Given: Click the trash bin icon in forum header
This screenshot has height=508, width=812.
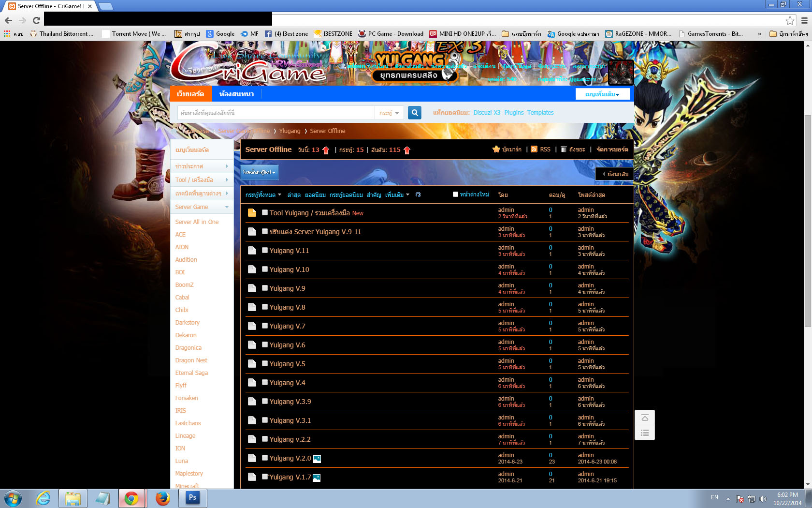Looking at the screenshot, I should (x=564, y=149).
